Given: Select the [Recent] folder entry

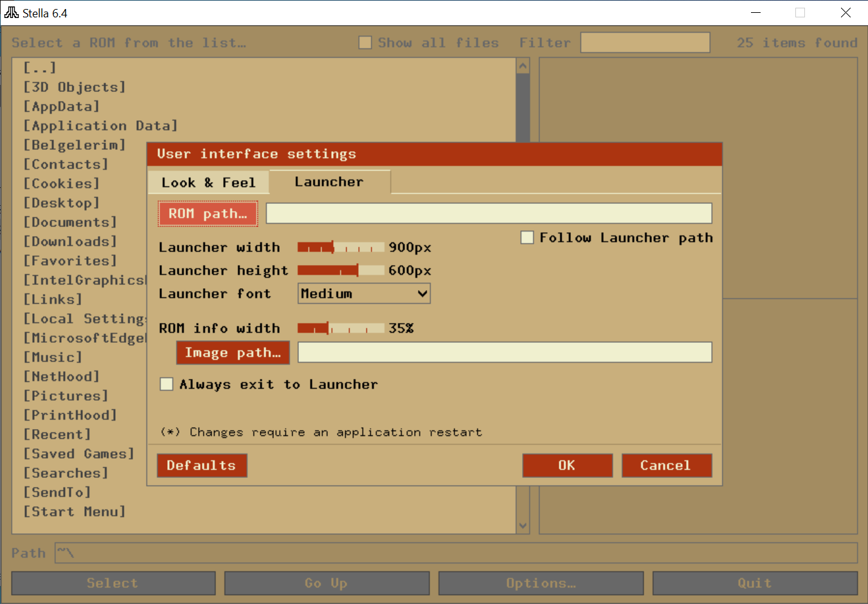Looking at the screenshot, I should tap(57, 434).
